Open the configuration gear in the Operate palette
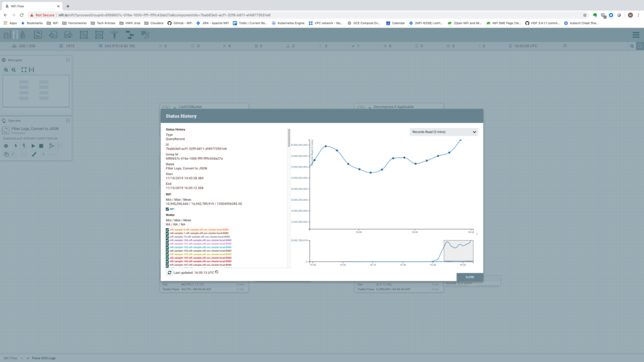This screenshot has width=644, height=362. click(x=6, y=145)
